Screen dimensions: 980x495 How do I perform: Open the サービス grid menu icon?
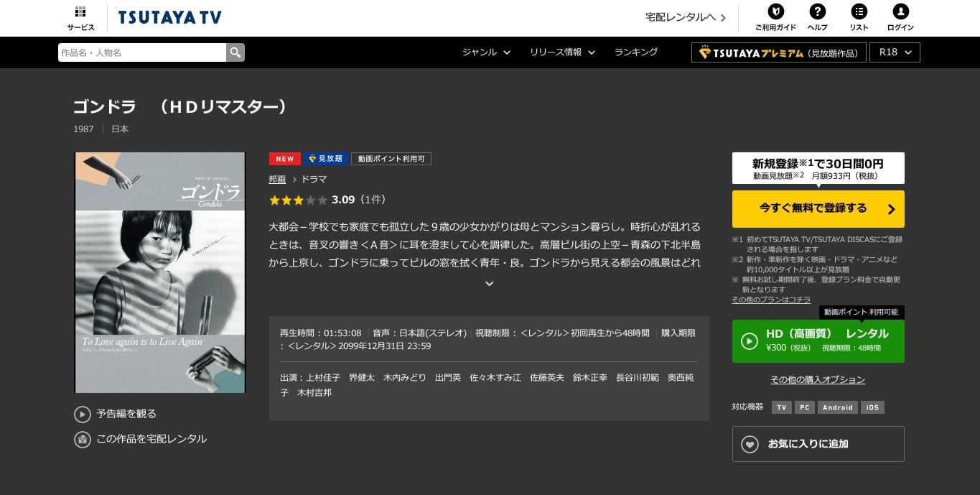80,12
